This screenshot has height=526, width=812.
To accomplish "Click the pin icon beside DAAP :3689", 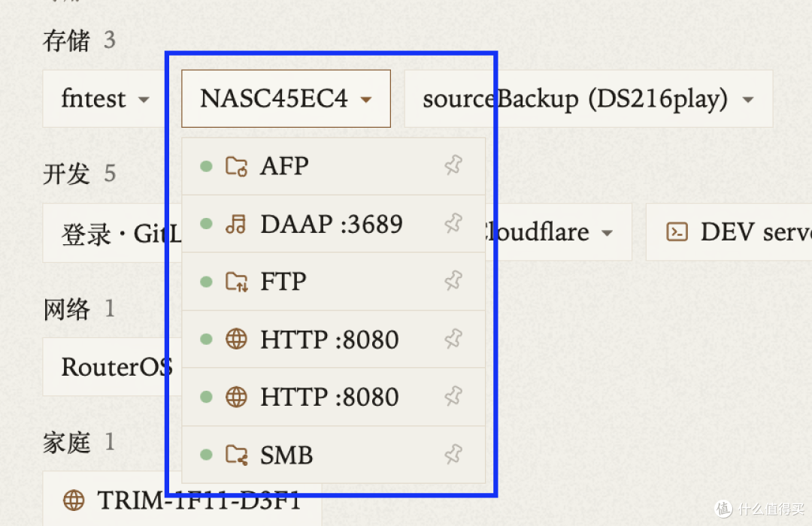I will pyautogui.click(x=453, y=224).
